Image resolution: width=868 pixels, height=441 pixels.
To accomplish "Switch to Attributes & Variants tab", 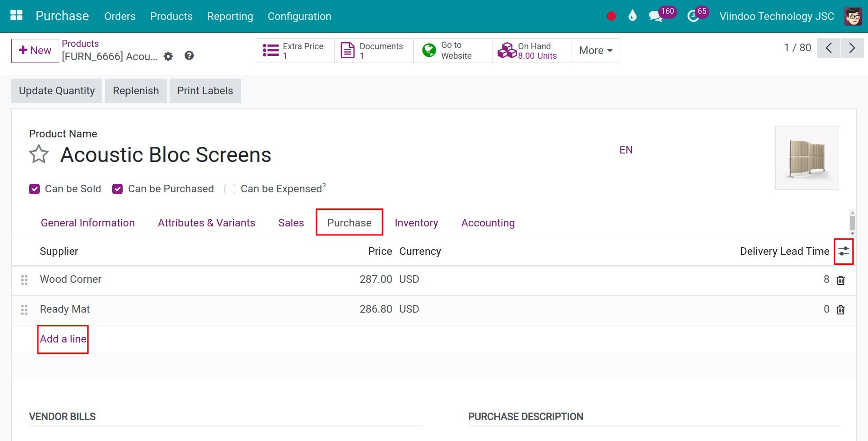I will click(206, 223).
